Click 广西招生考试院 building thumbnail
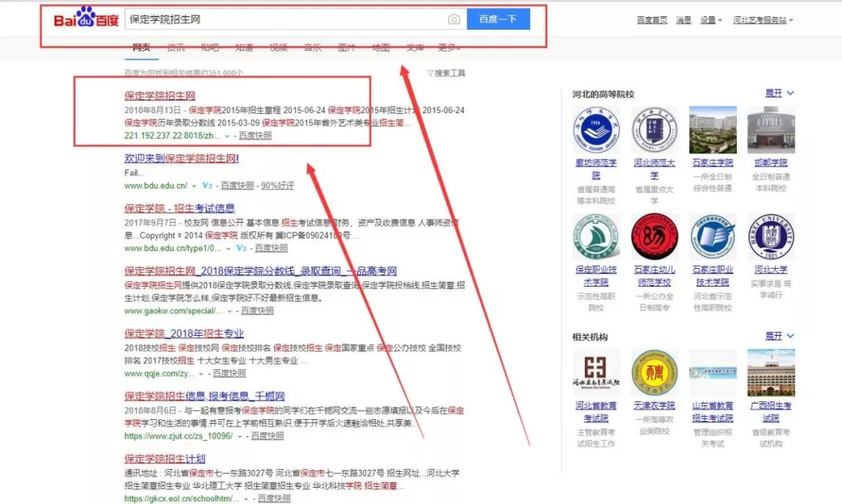The image size is (842, 504). 771,372
